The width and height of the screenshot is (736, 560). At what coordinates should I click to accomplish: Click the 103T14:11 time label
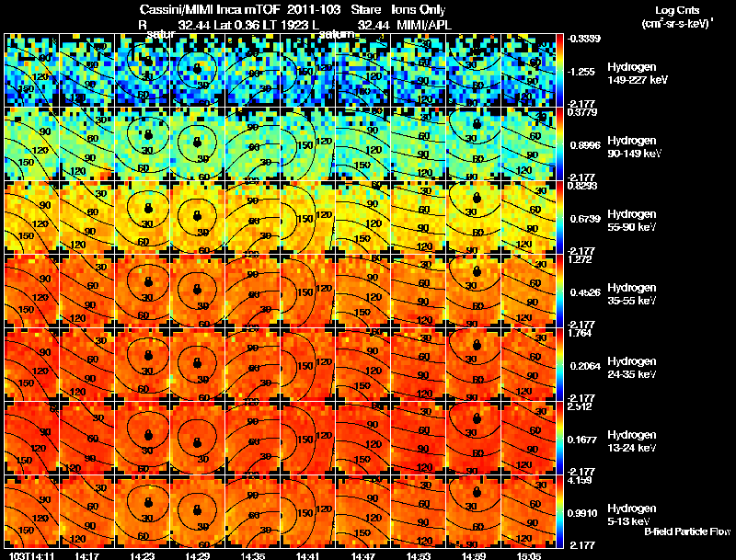coord(31,555)
